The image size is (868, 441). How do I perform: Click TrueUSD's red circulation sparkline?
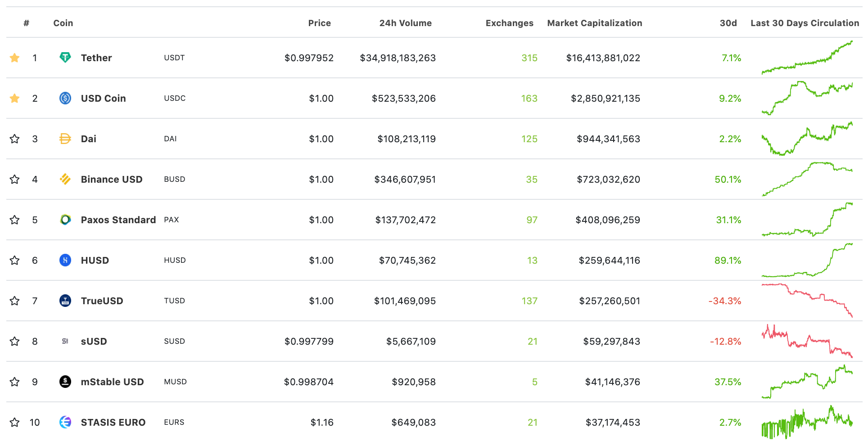[807, 301]
